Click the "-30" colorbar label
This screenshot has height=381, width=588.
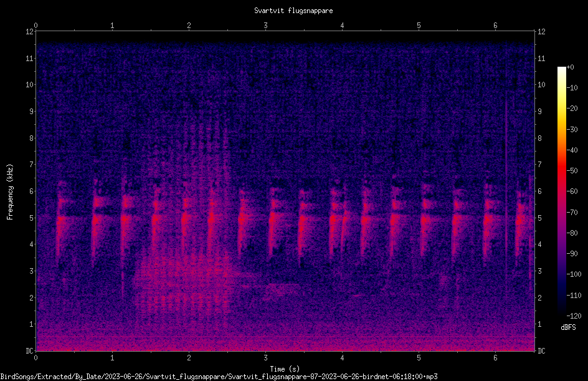click(572, 130)
